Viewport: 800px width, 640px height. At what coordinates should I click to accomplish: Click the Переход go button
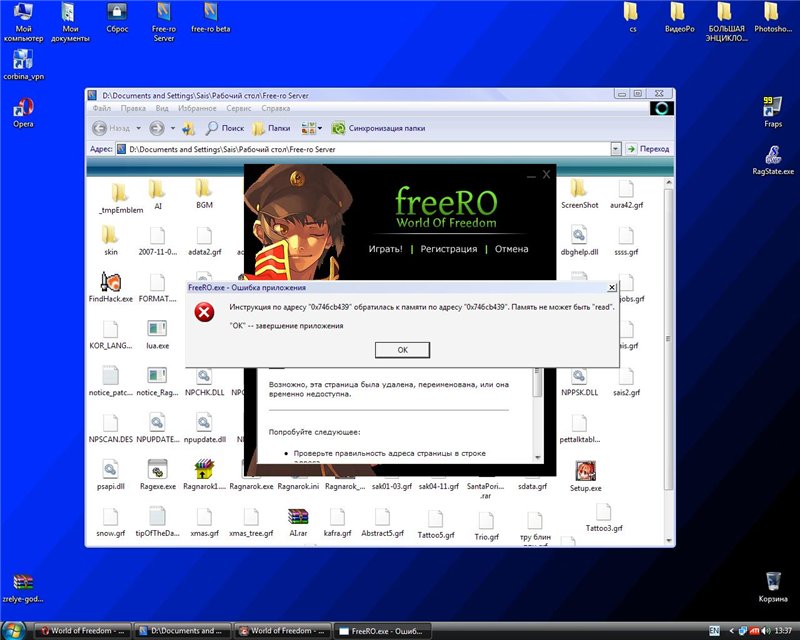click(647, 149)
